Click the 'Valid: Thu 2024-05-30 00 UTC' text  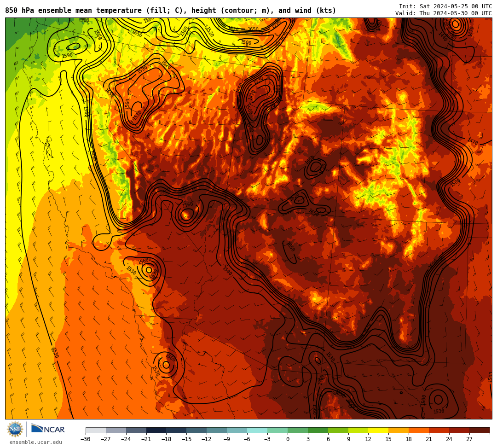point(444,13)
